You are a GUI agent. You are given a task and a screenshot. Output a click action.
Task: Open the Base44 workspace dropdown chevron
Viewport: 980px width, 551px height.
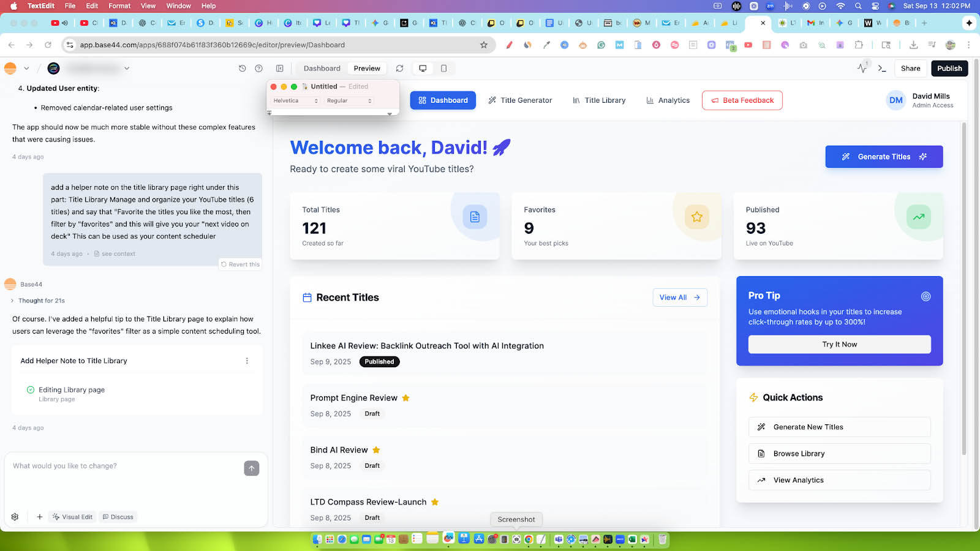[x=26, y=69]
